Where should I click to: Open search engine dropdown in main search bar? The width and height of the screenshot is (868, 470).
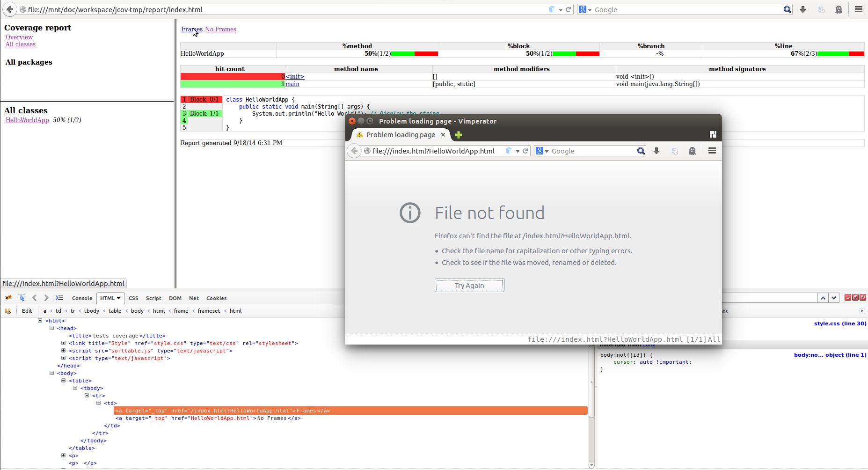[585, 10]
